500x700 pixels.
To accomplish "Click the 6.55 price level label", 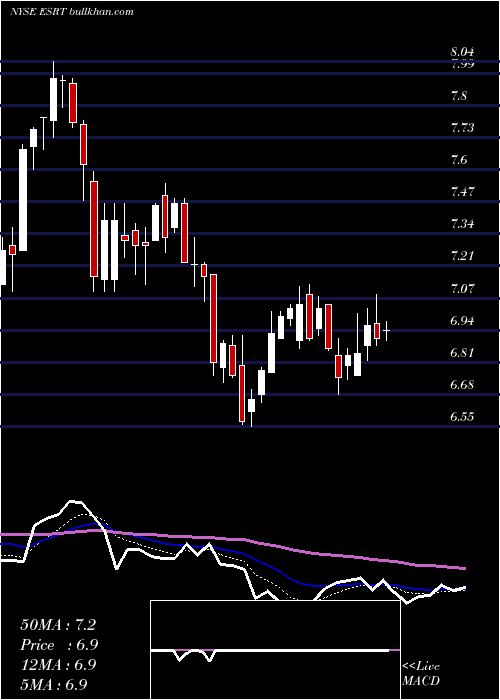I will (462, 417).
